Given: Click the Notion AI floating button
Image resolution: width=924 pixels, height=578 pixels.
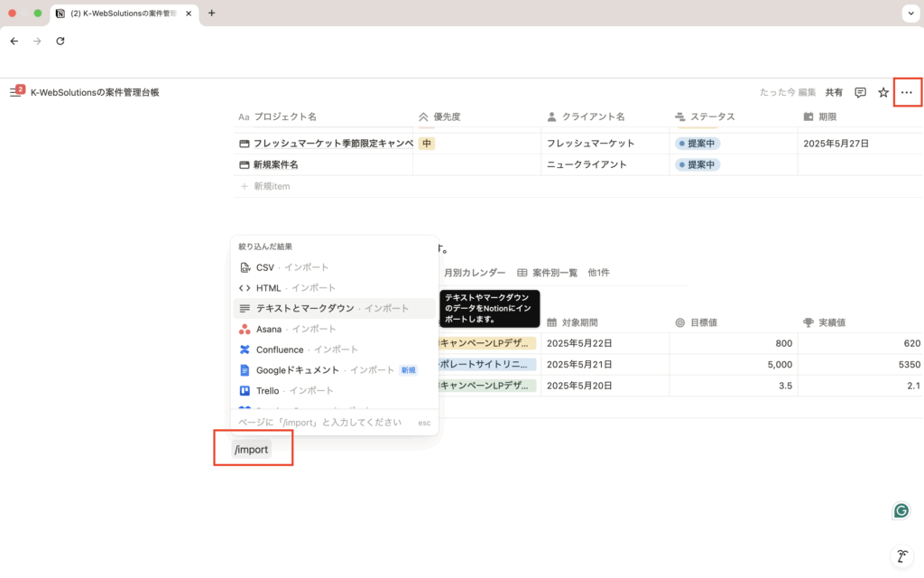Looking at the screenshot, I should (x=901, y=555).
